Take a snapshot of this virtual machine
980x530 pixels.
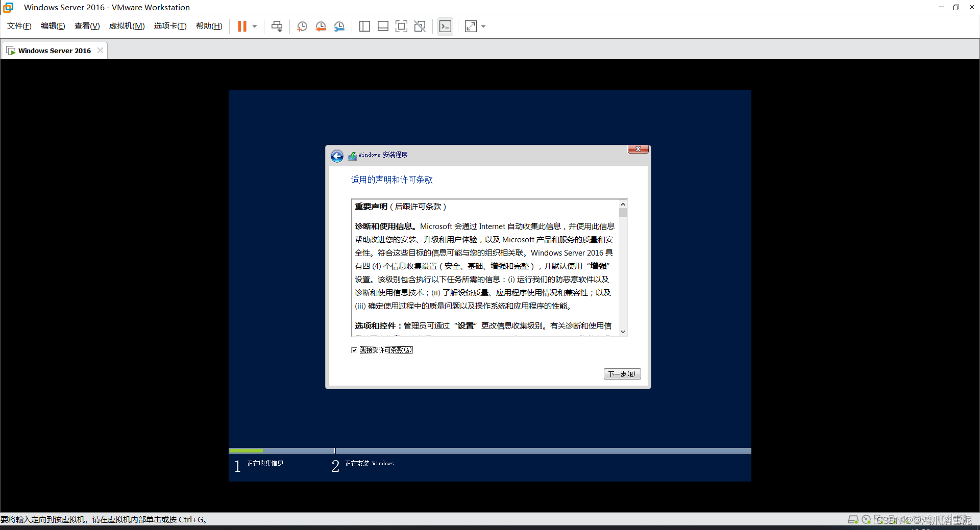302,26
